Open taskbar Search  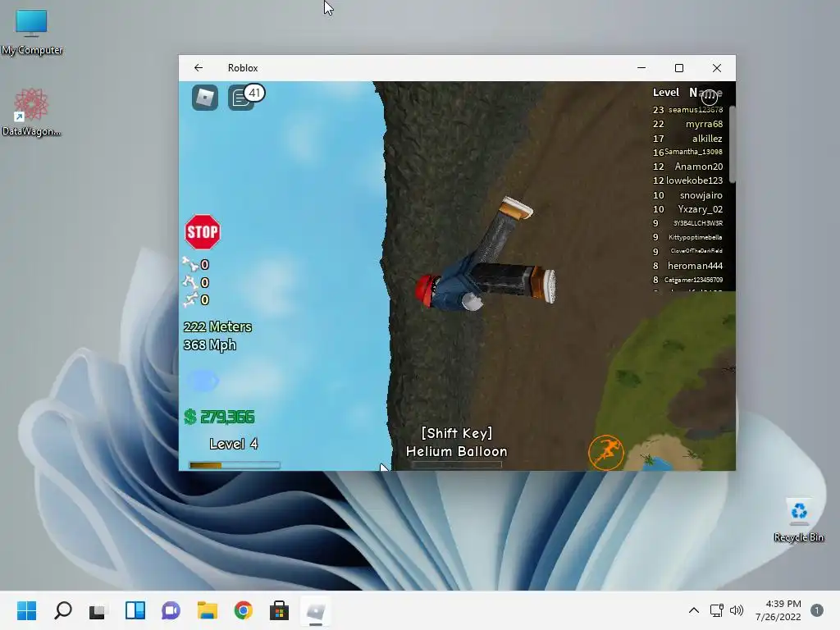(63, 610)
